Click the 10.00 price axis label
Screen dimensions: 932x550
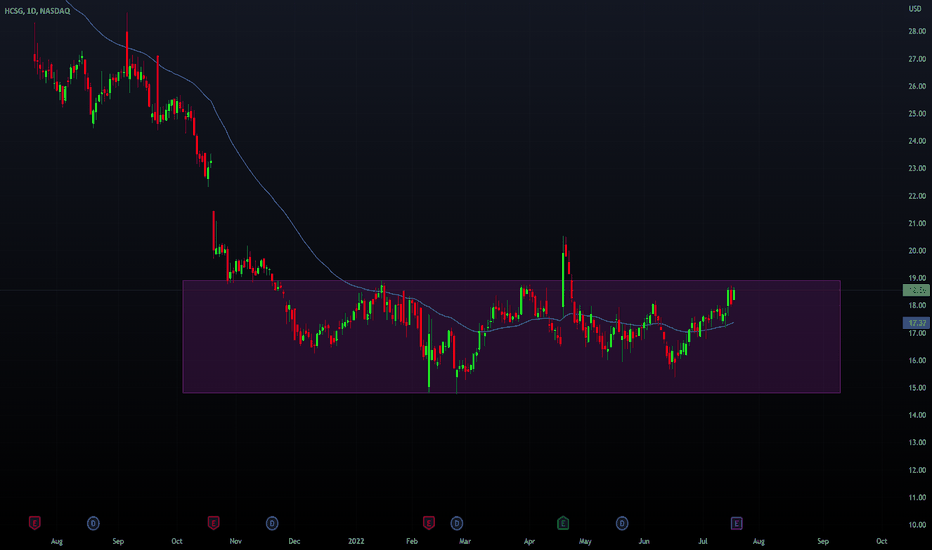(x=917, y=525)
